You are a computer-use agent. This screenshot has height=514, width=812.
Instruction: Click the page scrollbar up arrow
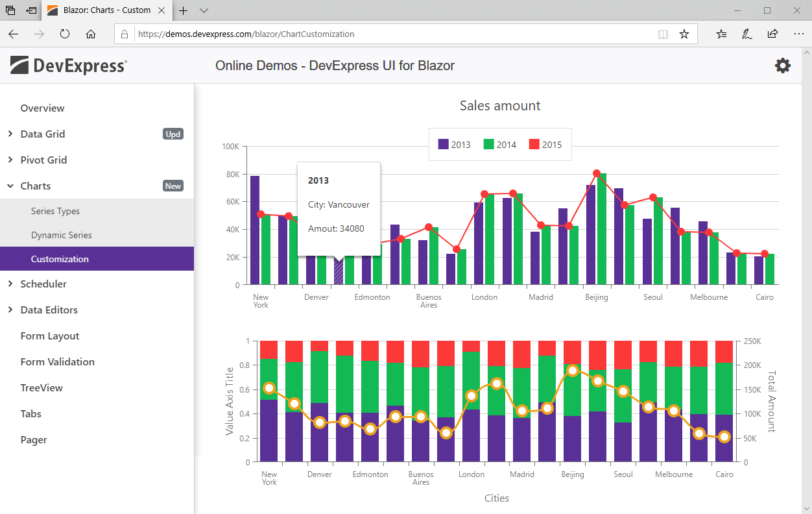coord(807,53)
